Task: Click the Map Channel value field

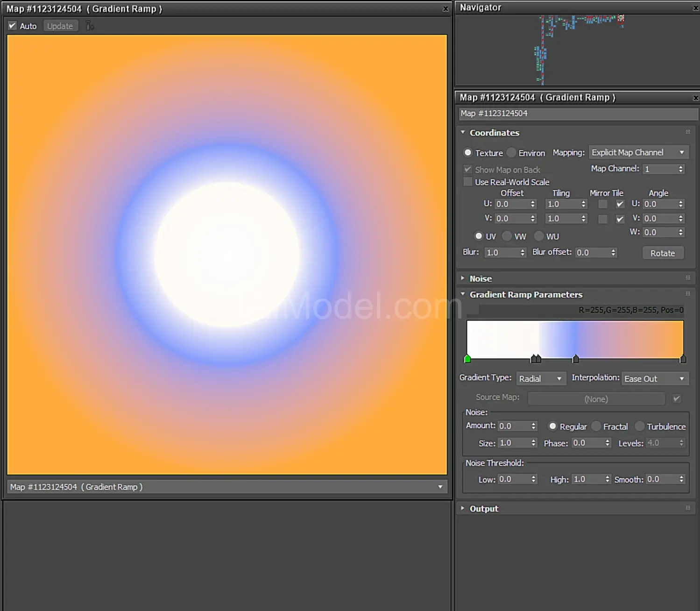Action: click(x=660, y=169)
